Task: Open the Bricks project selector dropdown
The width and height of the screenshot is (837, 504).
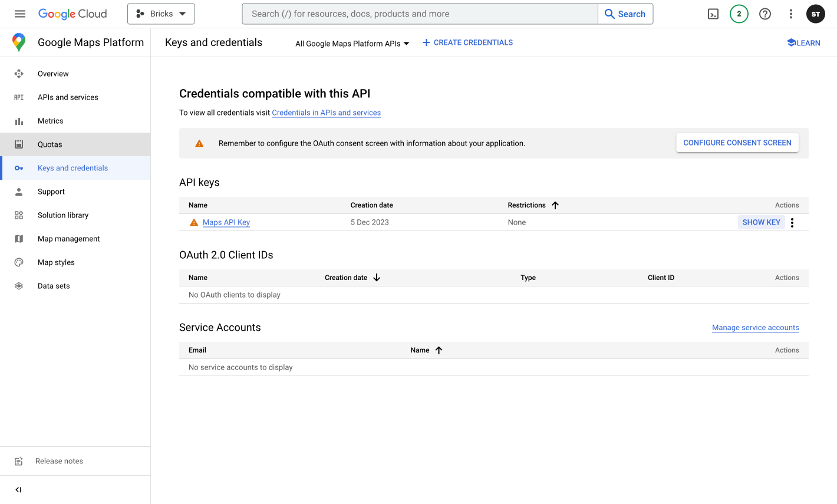Action: [161, 14]
